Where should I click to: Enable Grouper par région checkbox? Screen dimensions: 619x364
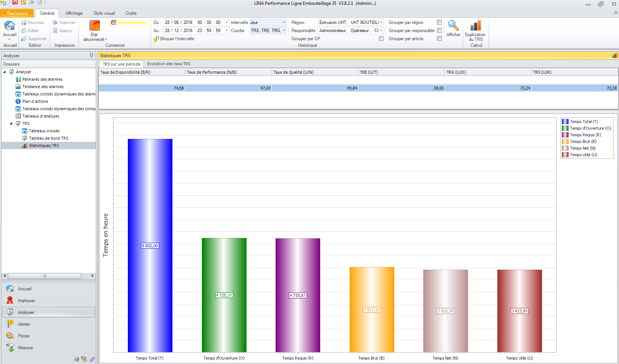439,22
